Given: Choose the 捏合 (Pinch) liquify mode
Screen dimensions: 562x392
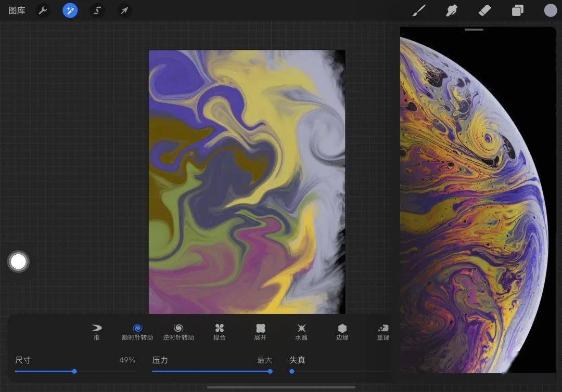Looking at the screenshot, I should point(220,332).
